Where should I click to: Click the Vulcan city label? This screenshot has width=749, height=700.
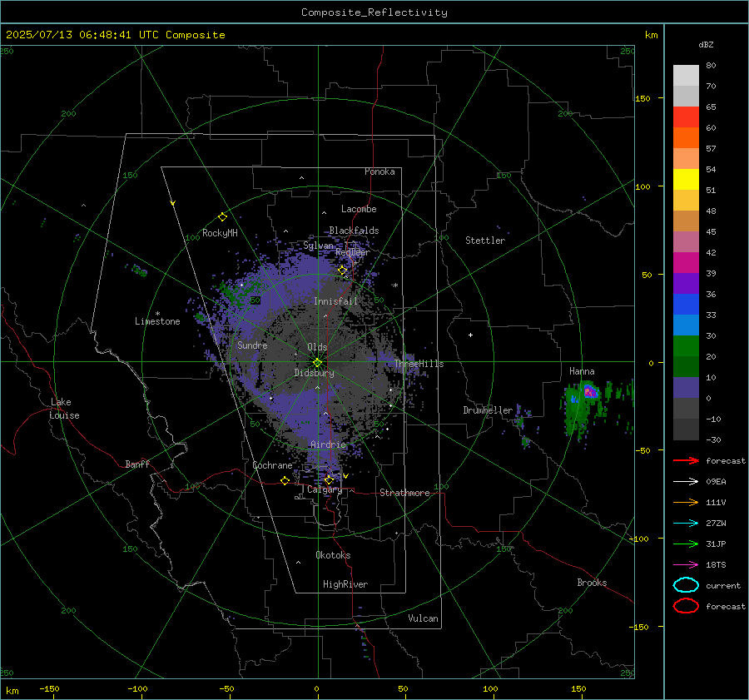[424, 618]
